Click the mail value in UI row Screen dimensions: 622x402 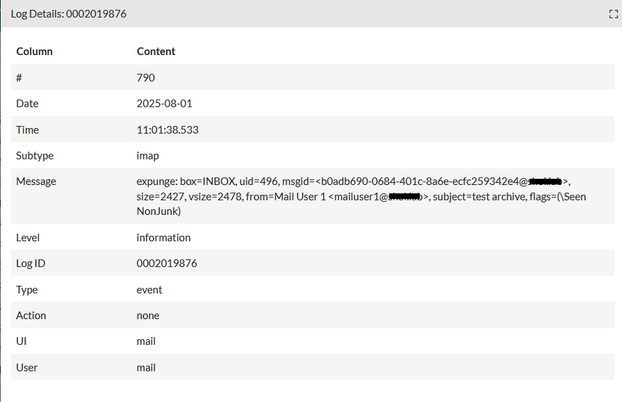(146, 342)
